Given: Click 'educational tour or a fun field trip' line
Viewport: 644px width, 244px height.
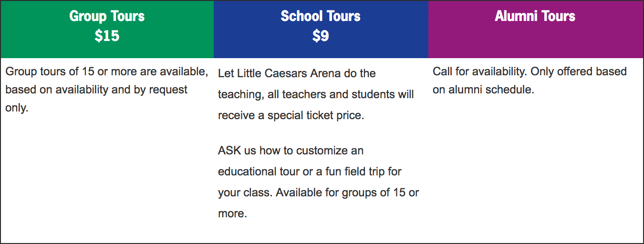Looking at the screenshot, I should (310, 172).
